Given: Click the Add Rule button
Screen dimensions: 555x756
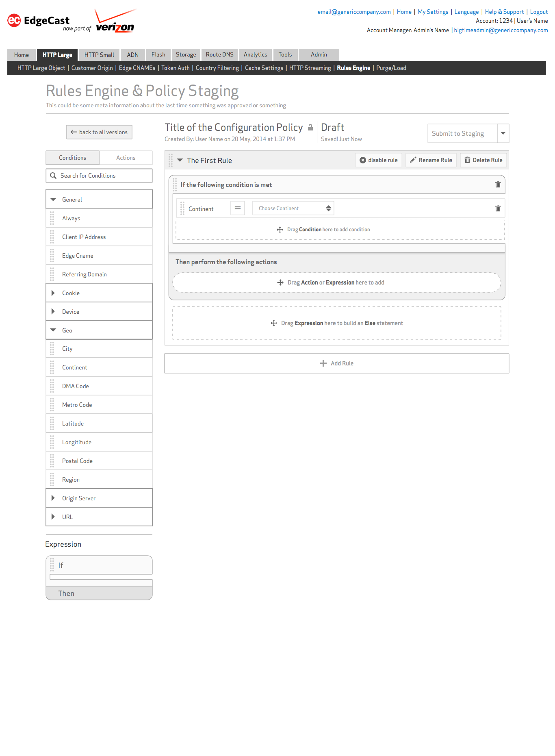Looking at the screenshot, I should pyautogui.click(x=337, y=363).
